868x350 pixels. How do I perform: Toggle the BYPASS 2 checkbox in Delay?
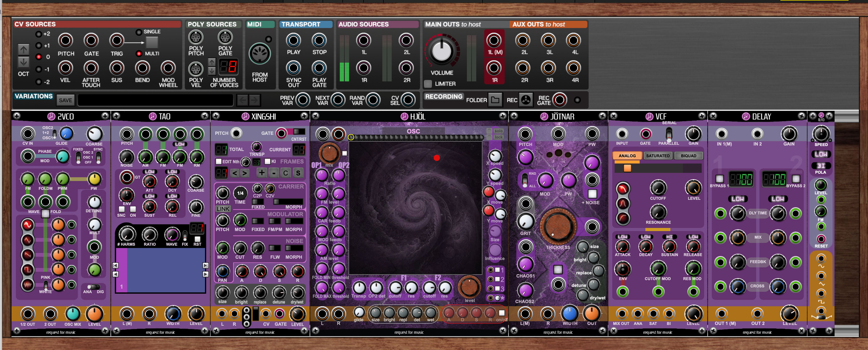(x=796, y=179)
